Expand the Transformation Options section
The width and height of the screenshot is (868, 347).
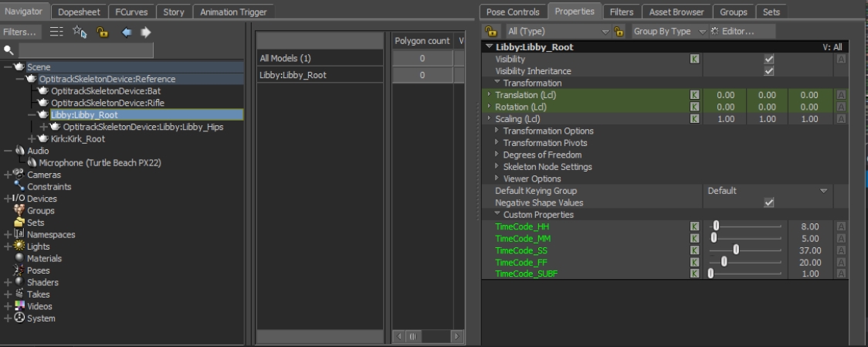tap(497, 131)
